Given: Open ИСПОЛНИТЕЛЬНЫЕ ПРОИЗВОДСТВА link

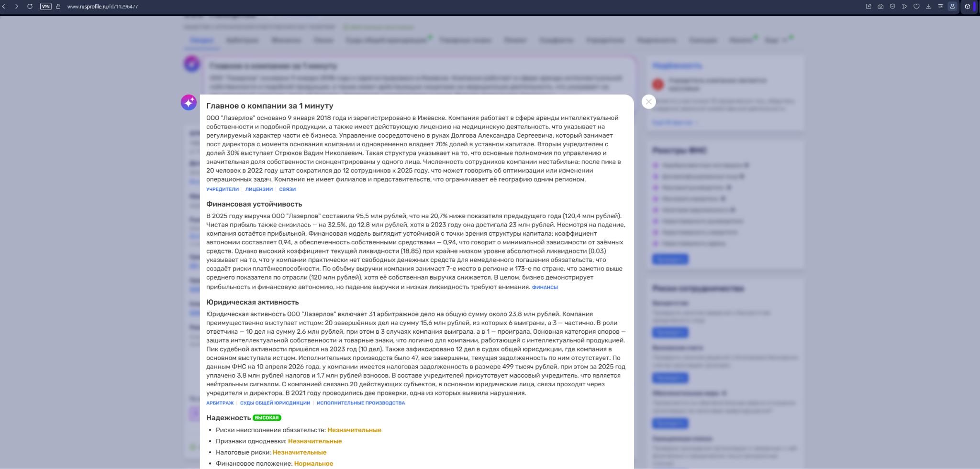Looking at the screenshot, I should point(361,403).
